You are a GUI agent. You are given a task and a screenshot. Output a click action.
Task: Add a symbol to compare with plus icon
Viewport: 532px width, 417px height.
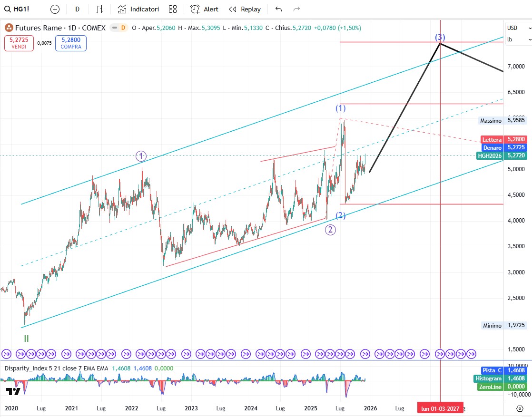tap(55, 9)
